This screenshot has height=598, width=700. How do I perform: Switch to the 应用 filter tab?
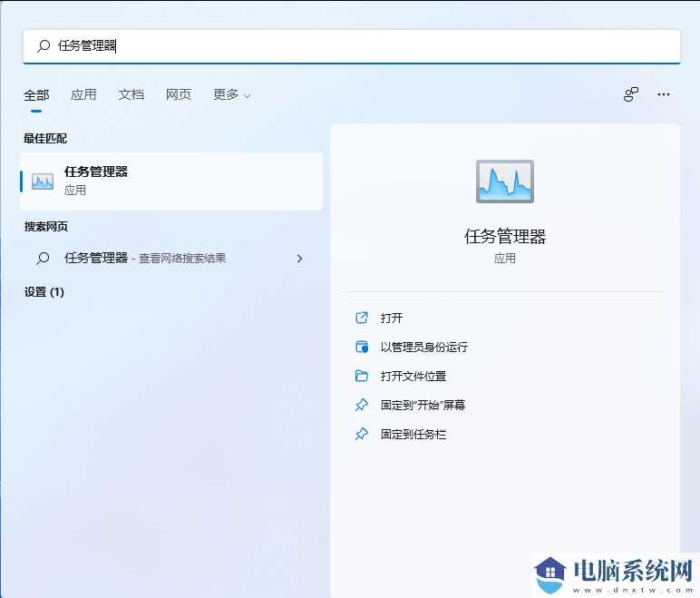coord(83,94)
